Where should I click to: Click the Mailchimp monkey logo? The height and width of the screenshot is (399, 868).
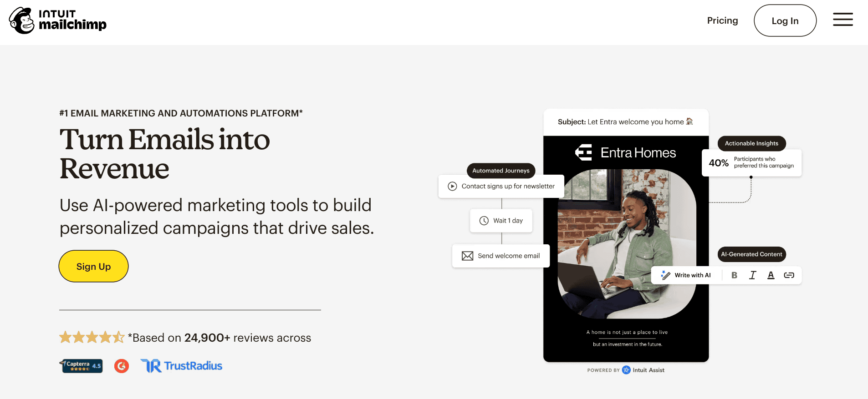[22, 20]
